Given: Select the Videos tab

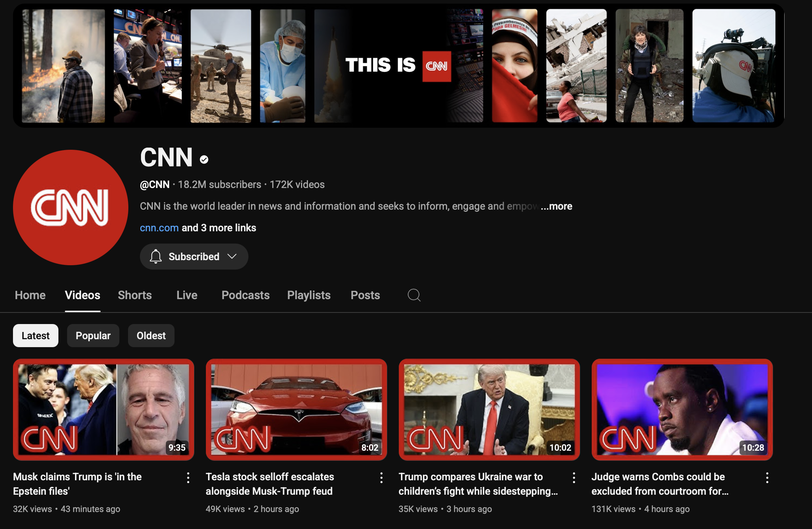Looking at the screenshot, I should pos(83,295).
